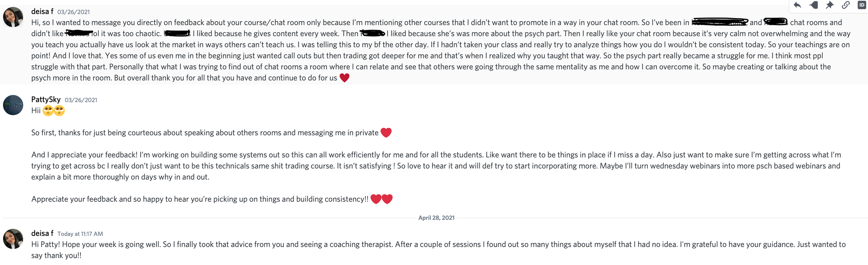The image size is (868, 265).
Task: Click the rolling-eyes emojis after "Hii"
Action: 54,111
